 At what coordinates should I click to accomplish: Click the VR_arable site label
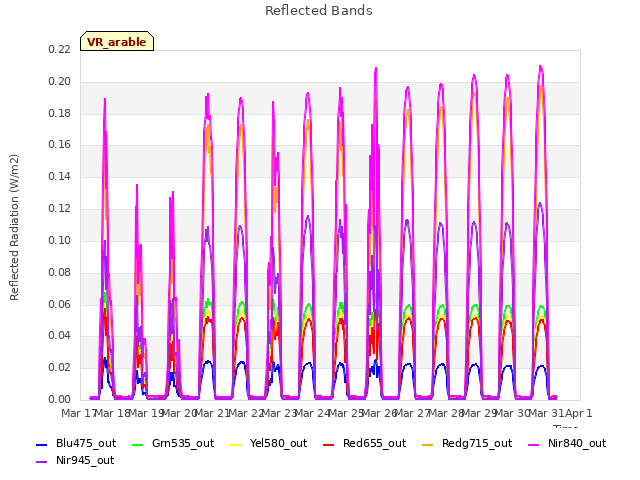coord(117,42)
